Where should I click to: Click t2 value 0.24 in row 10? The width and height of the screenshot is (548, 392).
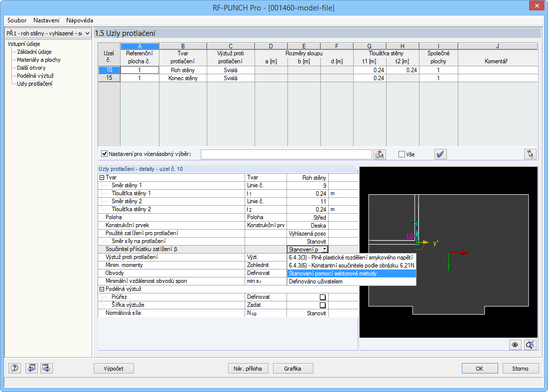[403, 70]
